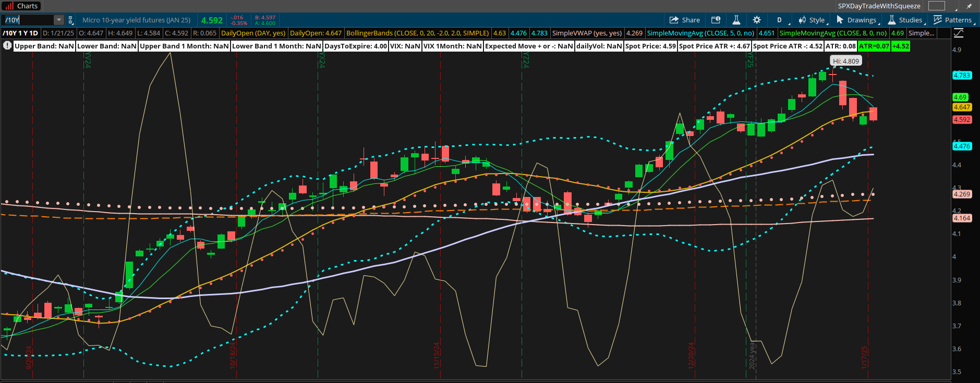
Task: Click the Micro 10-year yield futures description
Action: [x=137, y=20]
